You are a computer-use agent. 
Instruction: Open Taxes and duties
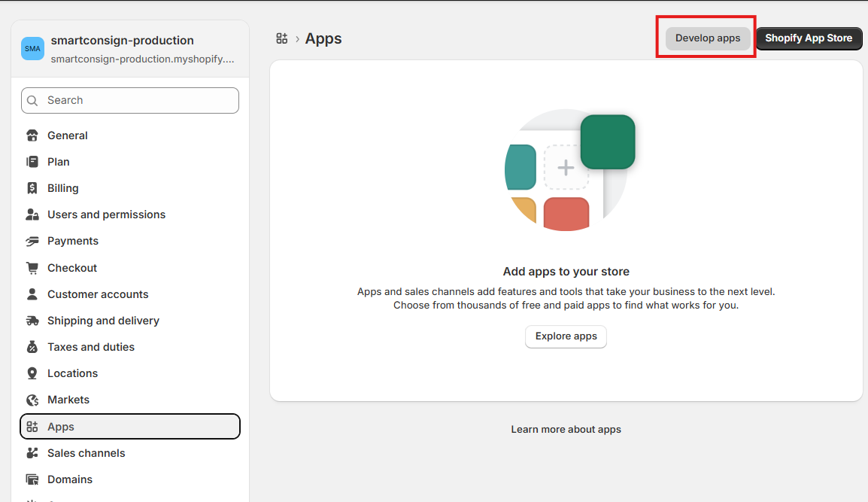130,347
